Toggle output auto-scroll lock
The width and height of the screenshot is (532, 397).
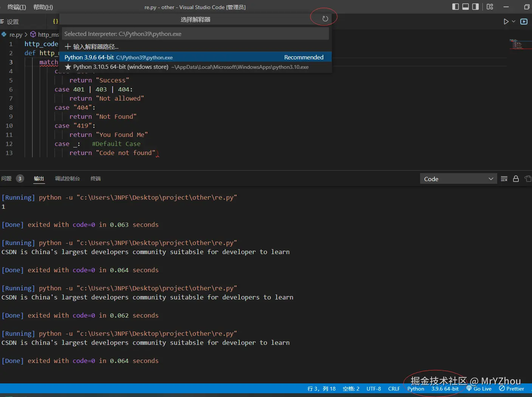coord(516,179)
